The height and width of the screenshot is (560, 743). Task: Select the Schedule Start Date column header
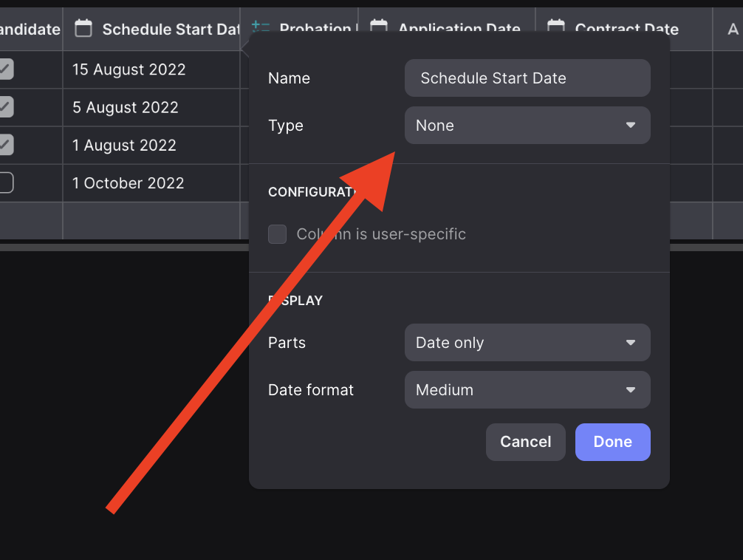point(170,30)
